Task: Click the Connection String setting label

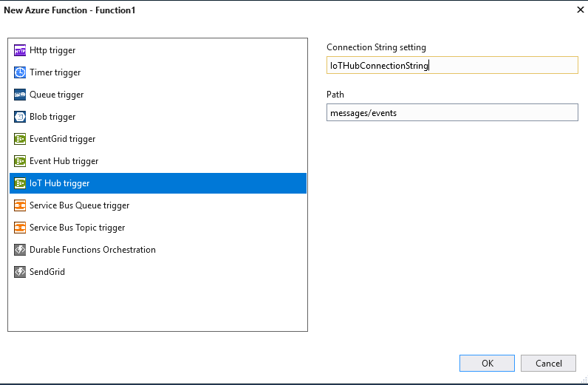Action: pos(376,47)
